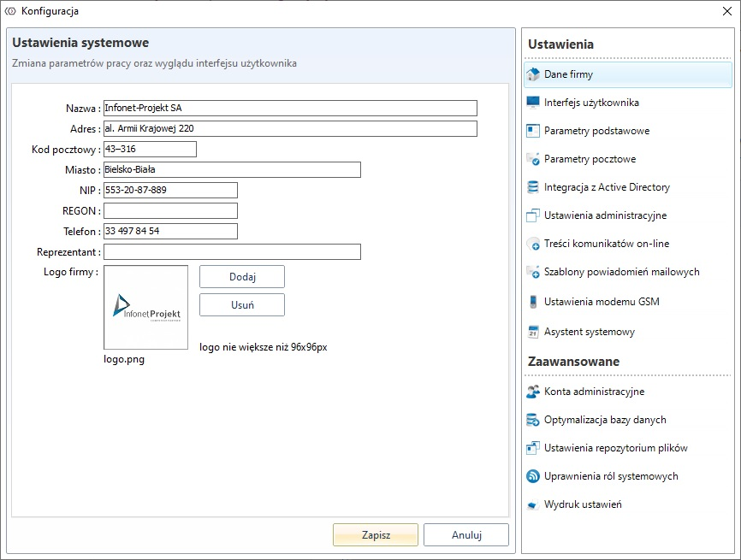Go to Ustawienia repozytorium plików
The width and height of the screenshot is (741, 560).
click(615, 448)
